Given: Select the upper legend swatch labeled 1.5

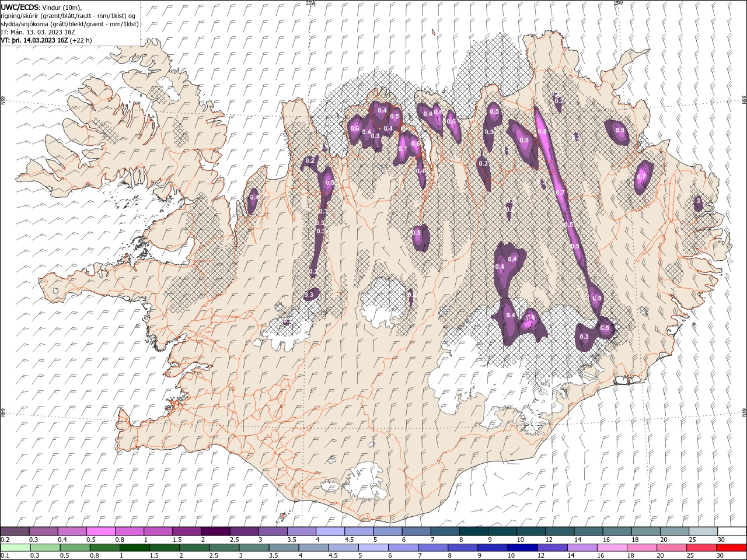Looking at the screenshot, I should click(186, 531).
